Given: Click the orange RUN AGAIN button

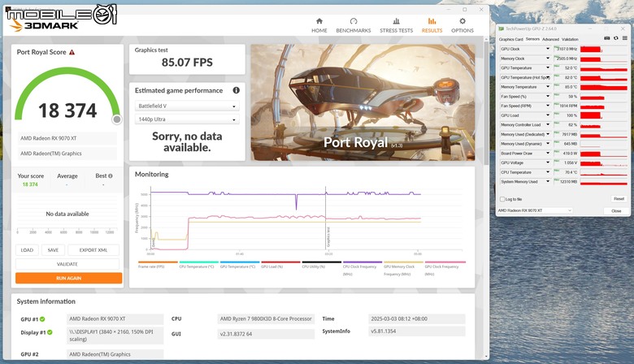Looking at the screenshot, I should pyautogui.click(x=69, y=278).
